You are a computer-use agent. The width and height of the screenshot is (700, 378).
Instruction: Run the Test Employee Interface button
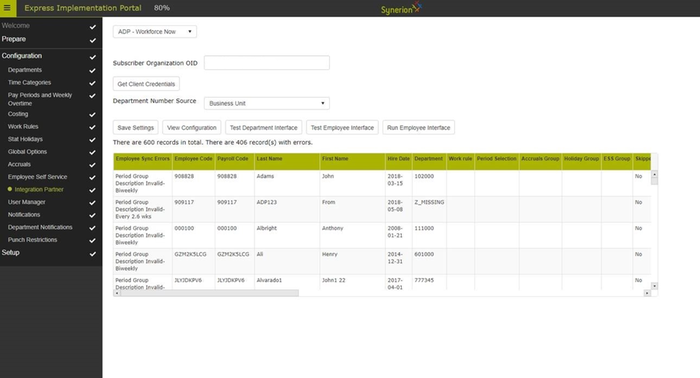(x=342, y=128)
